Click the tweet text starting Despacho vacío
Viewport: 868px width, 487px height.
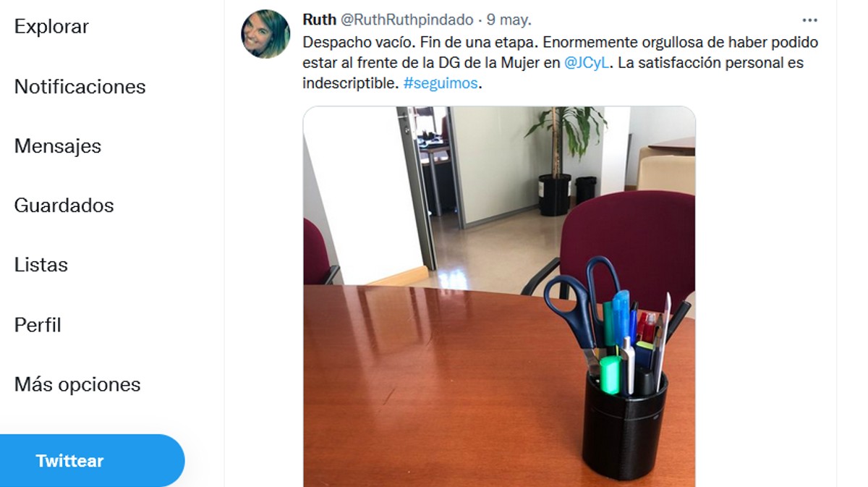click(561, 63)
